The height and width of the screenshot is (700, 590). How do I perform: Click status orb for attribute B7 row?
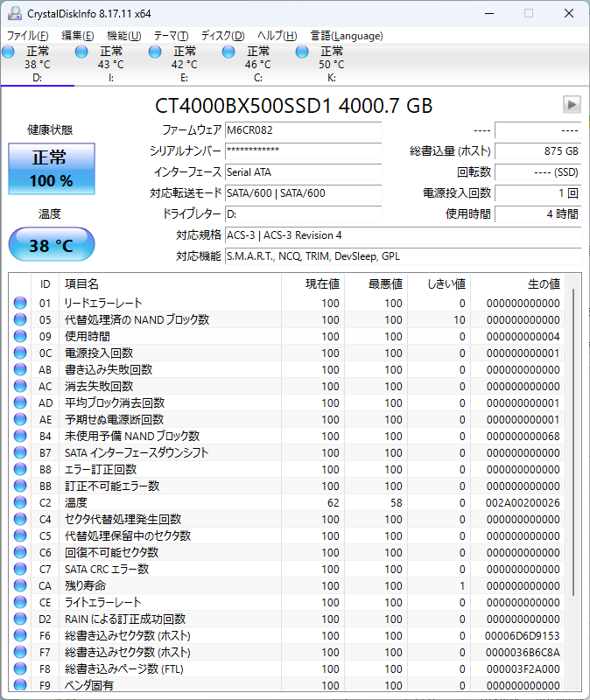[20, 452]
